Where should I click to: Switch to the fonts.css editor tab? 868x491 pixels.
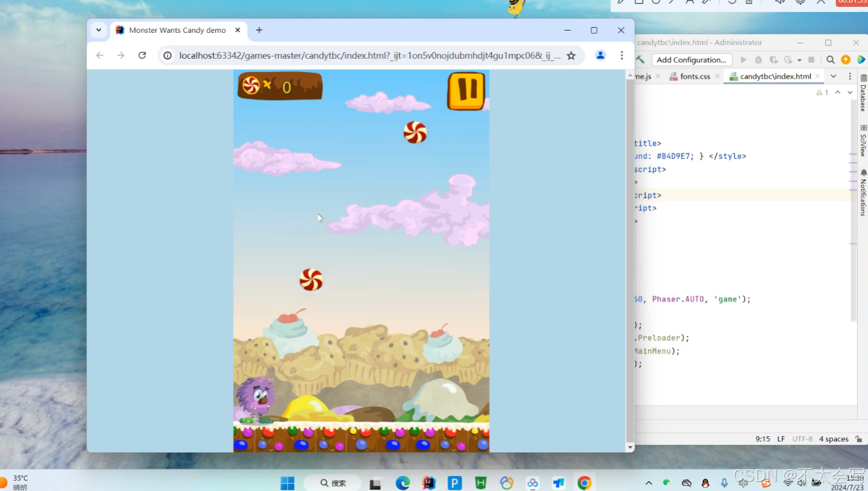coord(694,76)
